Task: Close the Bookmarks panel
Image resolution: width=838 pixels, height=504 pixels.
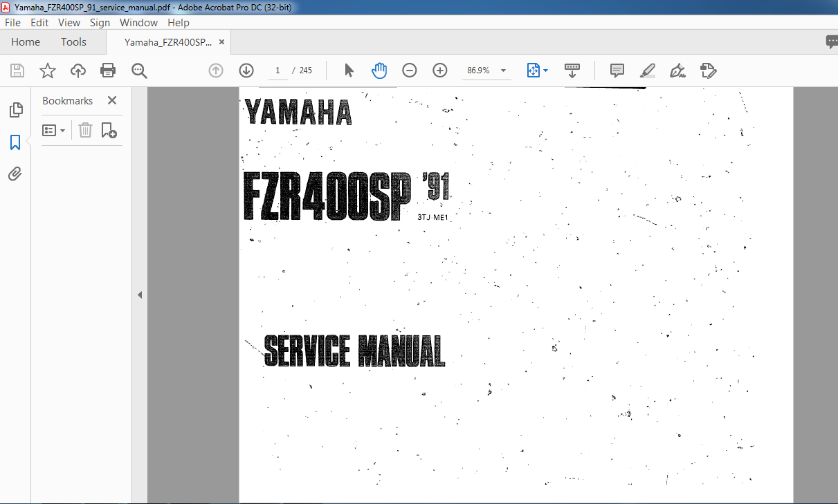Action: (112, 100)
